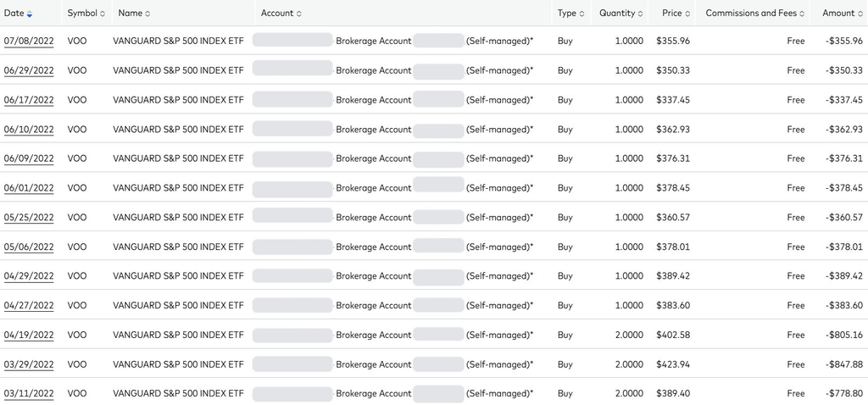The width and height of the screenshot is (868, 405).
Task: Open the 05/06/2022 transaction date link
Action: pos(29,247)
